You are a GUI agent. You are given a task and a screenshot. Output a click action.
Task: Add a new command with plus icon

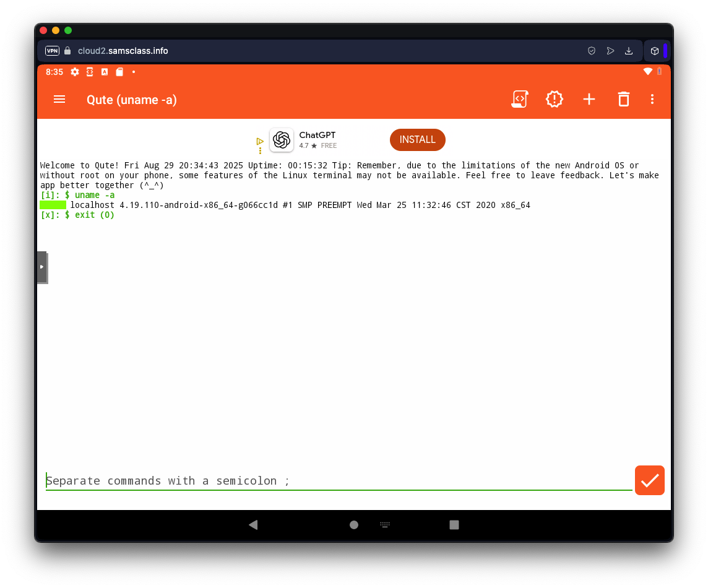tap(589, 100)
